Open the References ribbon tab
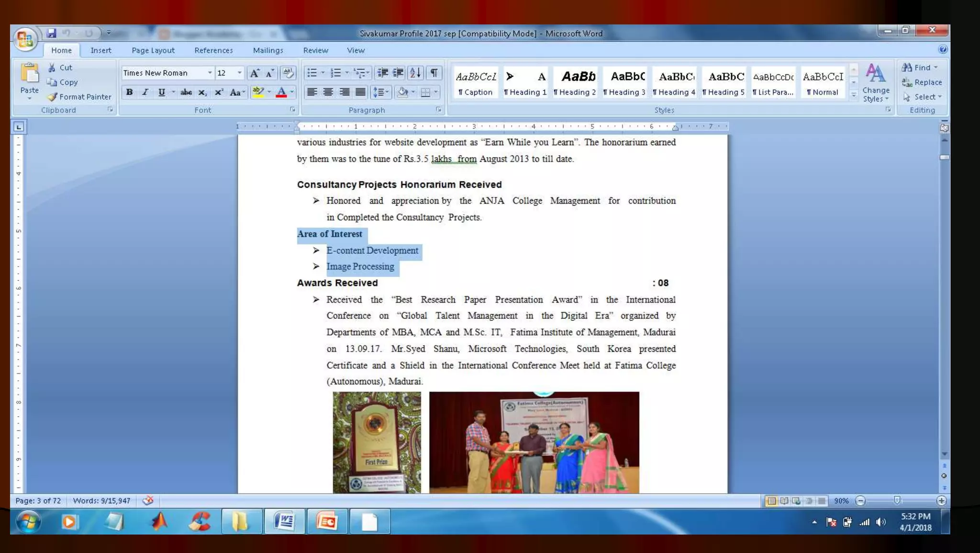Screen dimensions: 980x553 (x=213, y=50)
